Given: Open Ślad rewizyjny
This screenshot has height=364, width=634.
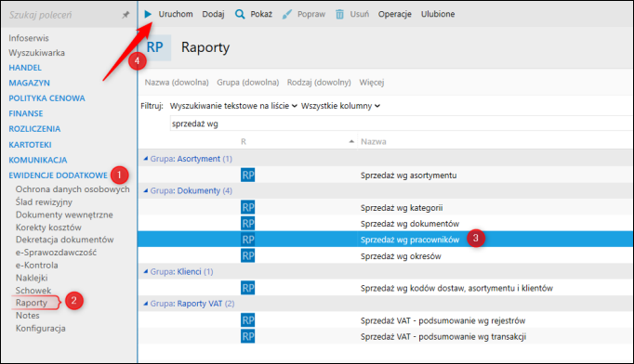Looking at the screenshot, I should (x=44, y=202).
